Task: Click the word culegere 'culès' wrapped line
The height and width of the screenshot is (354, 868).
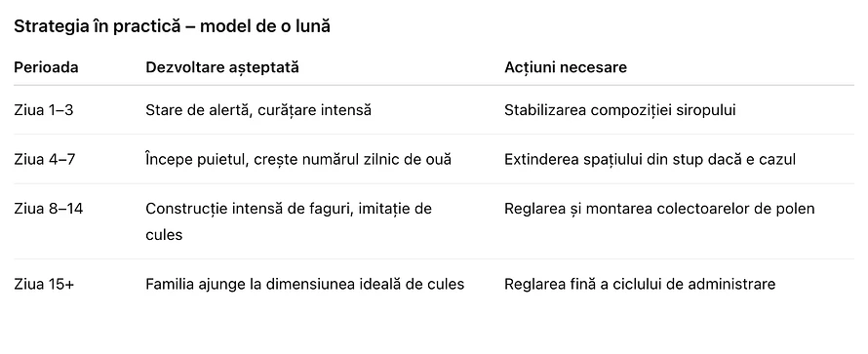Action: tap(164, 234)
